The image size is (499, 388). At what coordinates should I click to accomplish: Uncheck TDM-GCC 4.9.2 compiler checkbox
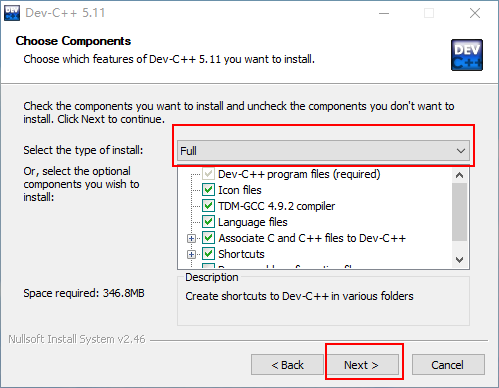[x=208, y=206]
